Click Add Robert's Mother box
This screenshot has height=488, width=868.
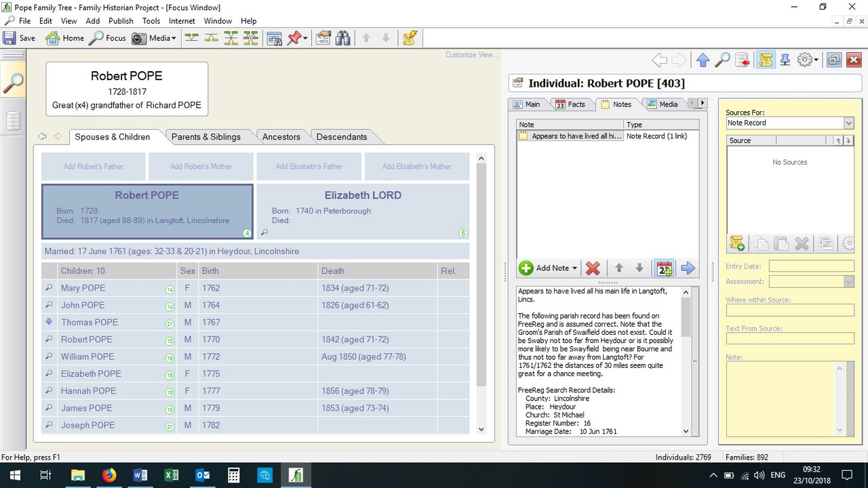pyautogui.click(x=201, y=166)
